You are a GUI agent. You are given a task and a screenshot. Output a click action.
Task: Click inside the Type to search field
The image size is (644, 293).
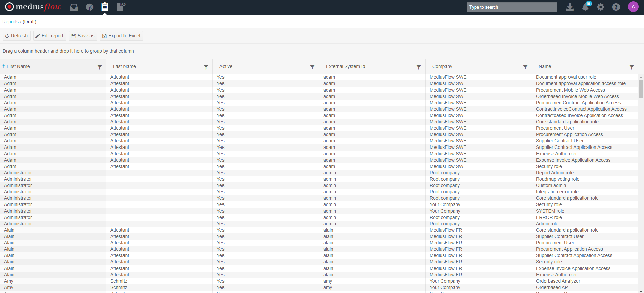coord(512,7)
